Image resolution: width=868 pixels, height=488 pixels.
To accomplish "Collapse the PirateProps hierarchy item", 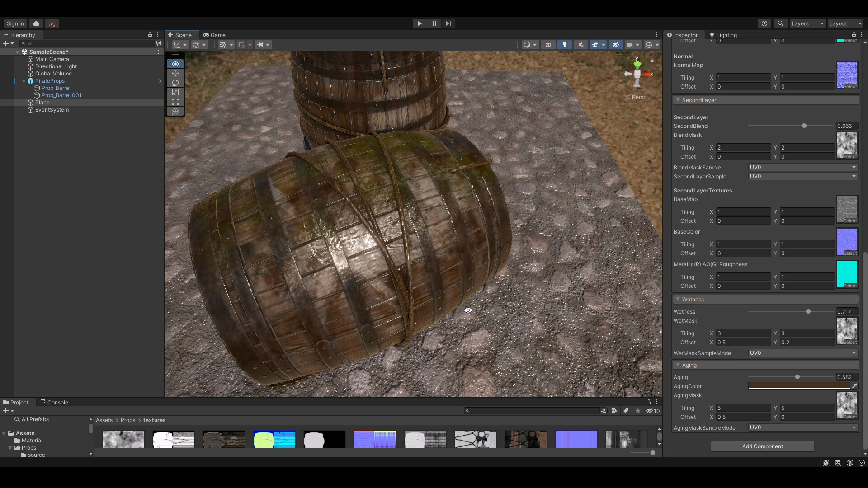I will [23, 81].
